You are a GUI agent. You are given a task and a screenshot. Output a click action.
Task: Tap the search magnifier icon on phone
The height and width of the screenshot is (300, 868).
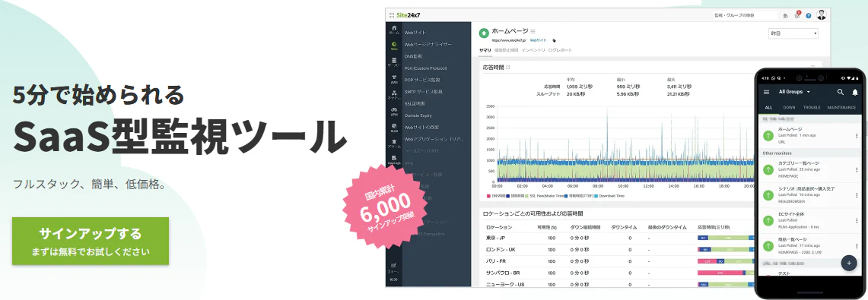tap(841, 92)
